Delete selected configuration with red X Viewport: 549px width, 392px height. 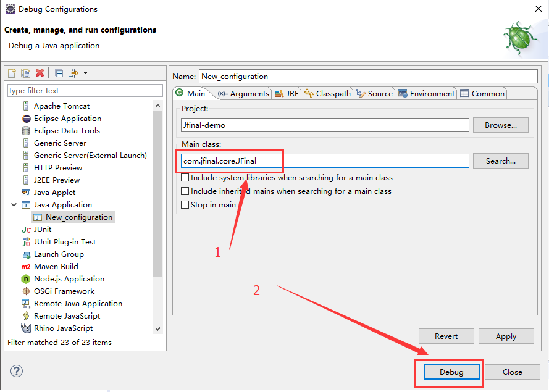coord(40,73)
